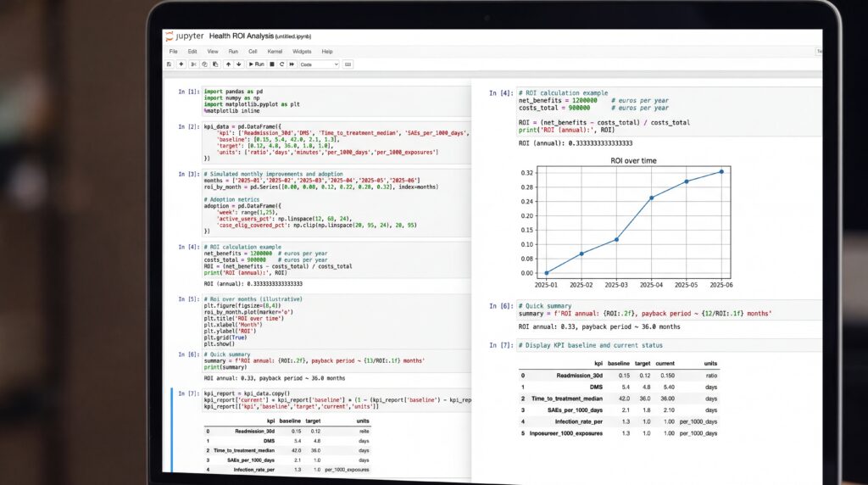
Task: Insert a new cell with the plus icon
Action: [x=181, y=64]
